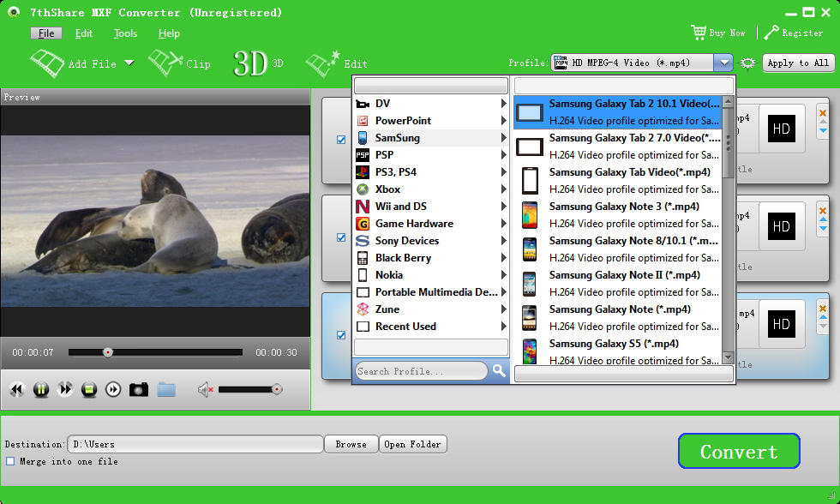This screenshot has width=840, height=504.
Task: Click the Add File film icon
Action: pyautogui.click(x=47, y=63)
